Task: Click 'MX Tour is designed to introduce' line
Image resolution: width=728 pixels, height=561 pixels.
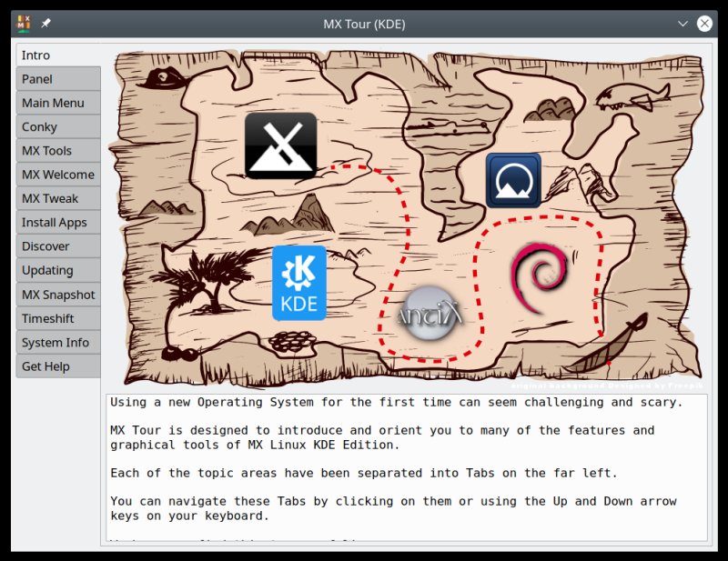Action: 382,430
